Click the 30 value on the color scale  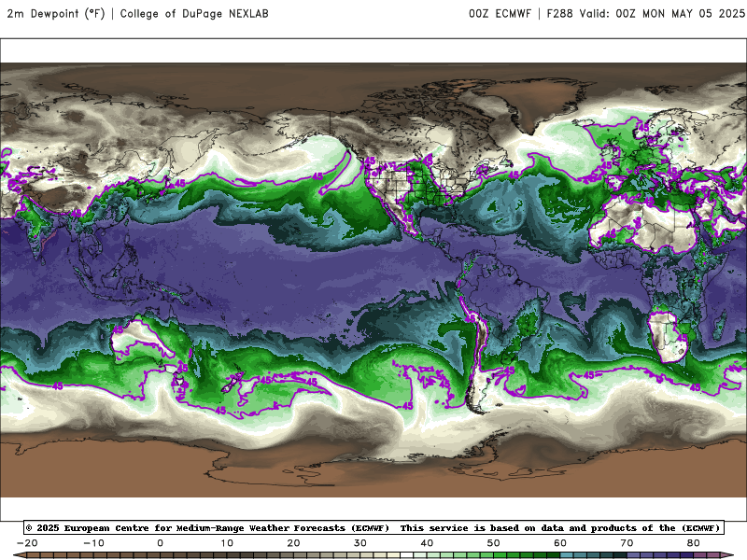(x=360, y=543)
